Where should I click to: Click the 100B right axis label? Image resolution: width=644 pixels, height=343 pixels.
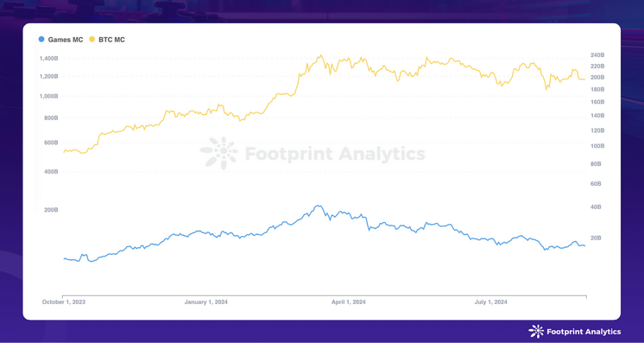597,146
